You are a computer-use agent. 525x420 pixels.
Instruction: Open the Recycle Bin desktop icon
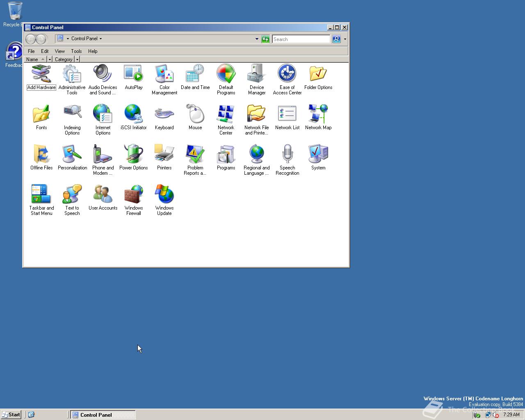[x=15, y=14]
